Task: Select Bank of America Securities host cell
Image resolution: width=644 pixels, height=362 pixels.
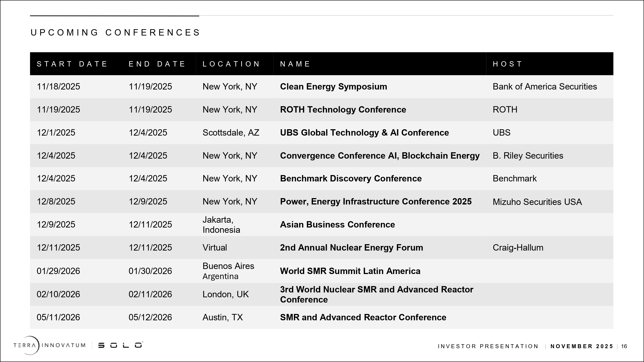Action: pos(545,86)
